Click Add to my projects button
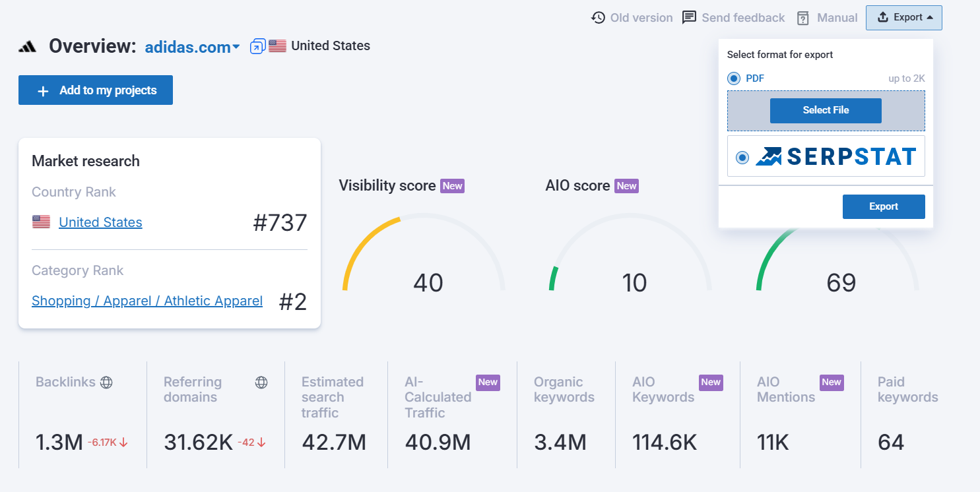 pos(96,90)
